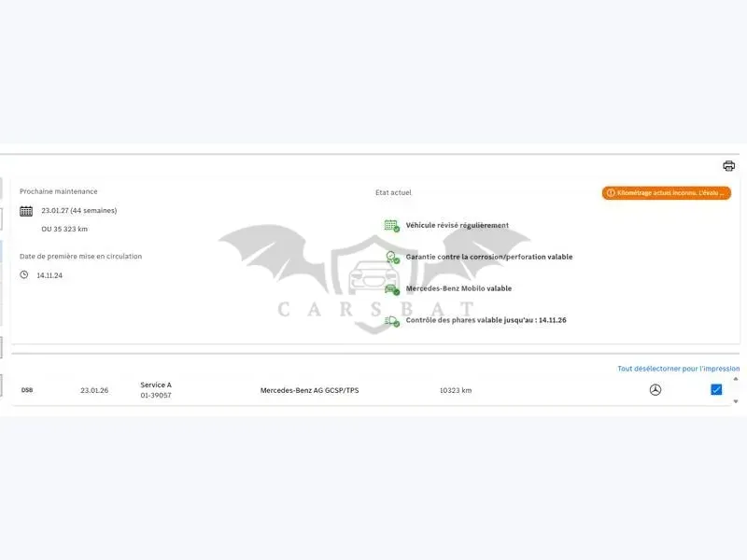This screenshot has width=747, height=560.
Task: Uncheck the Service A print checkbox
Action: [x=716, y=389]
